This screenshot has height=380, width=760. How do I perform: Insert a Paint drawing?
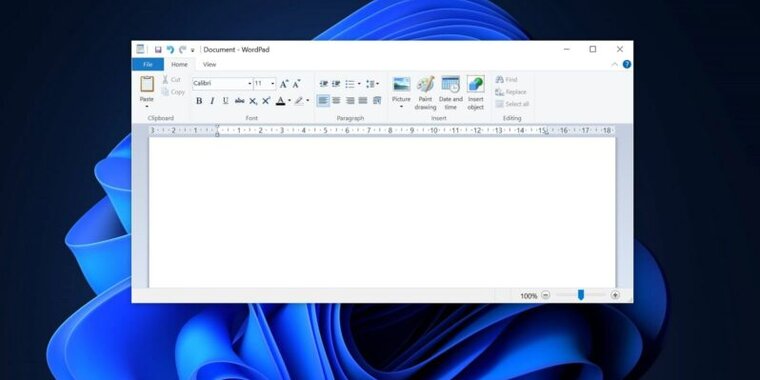coord(426,93)
